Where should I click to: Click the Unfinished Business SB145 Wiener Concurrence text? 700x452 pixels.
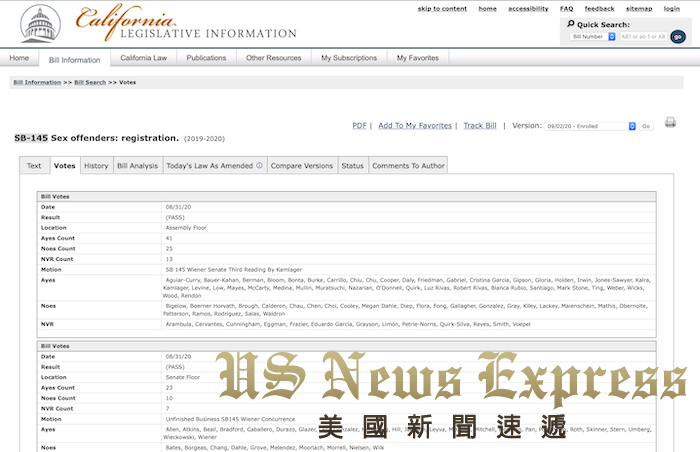tap(230, 419)
